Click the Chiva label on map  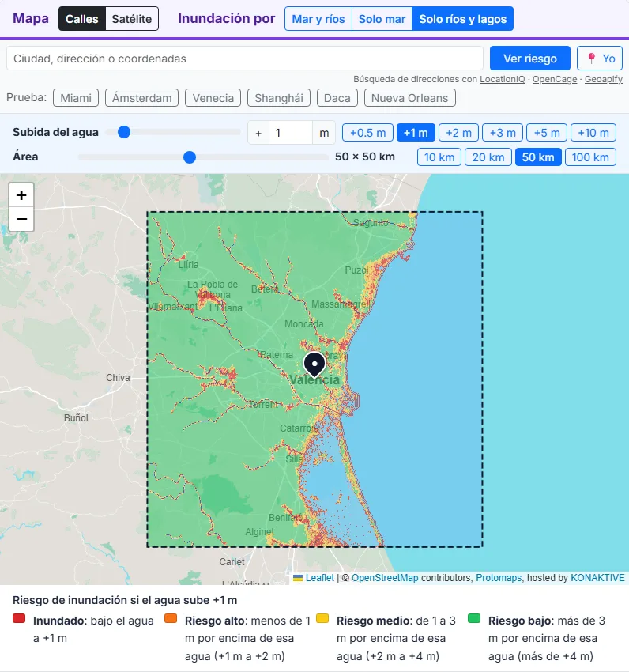point(118,378)
